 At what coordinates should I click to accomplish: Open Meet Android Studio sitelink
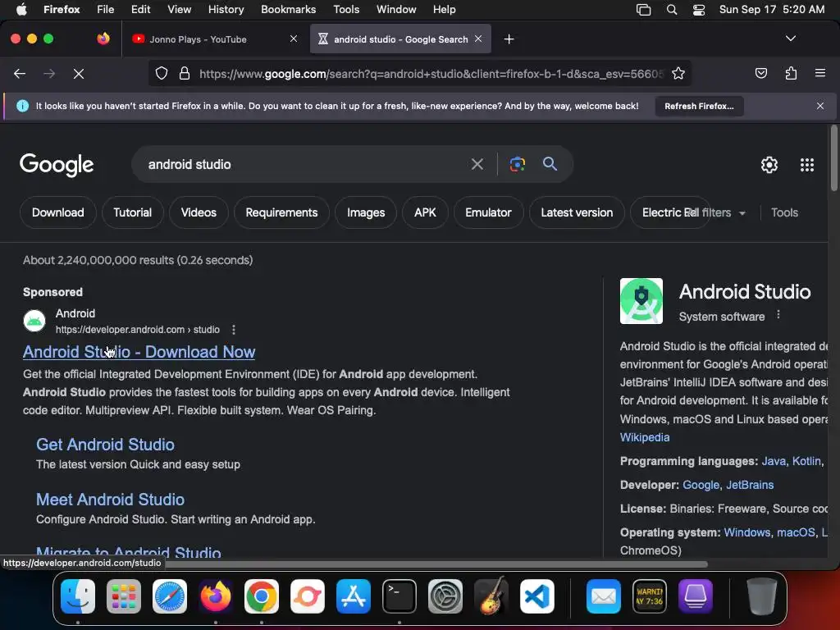(111, 500)
